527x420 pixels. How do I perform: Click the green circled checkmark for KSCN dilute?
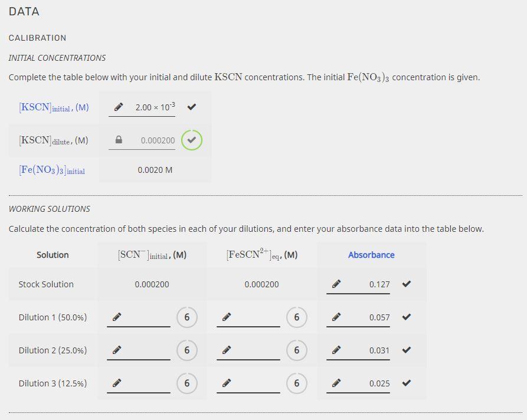pos(191,140)
